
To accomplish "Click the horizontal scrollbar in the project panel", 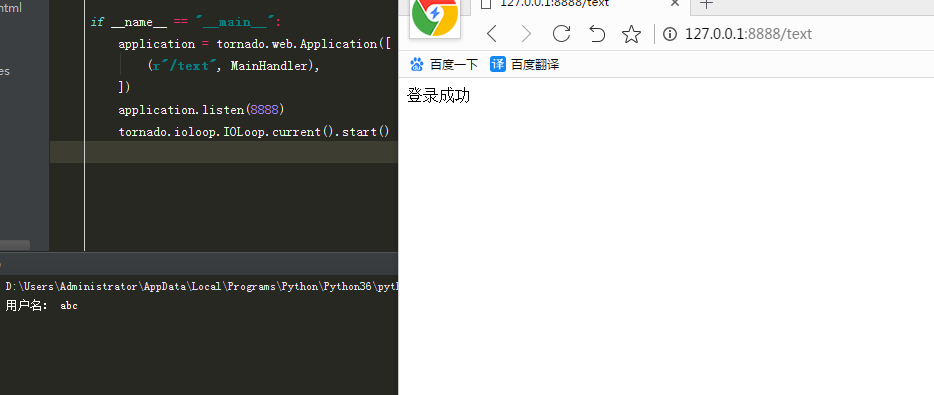I will coord(15,245).
